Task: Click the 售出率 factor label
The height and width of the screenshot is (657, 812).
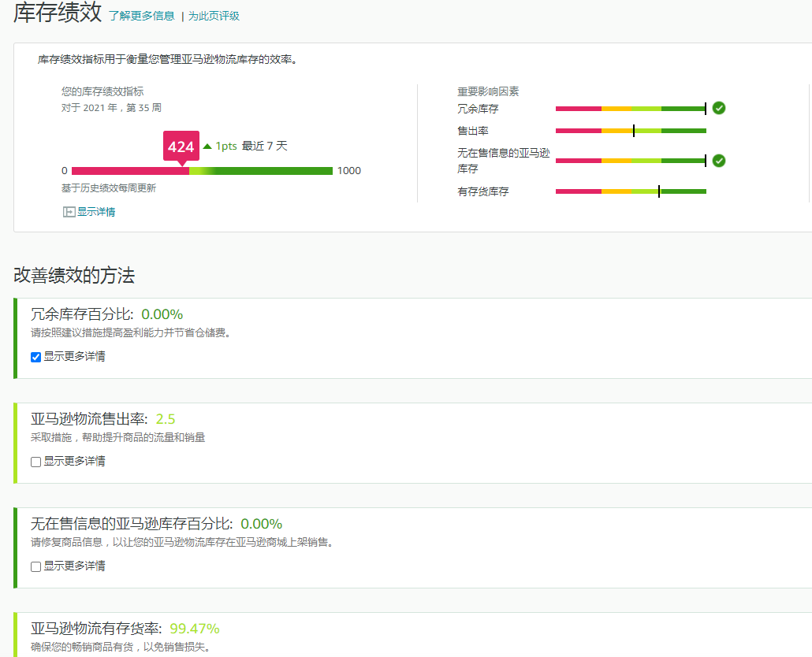Action: (x=473, y=131)
